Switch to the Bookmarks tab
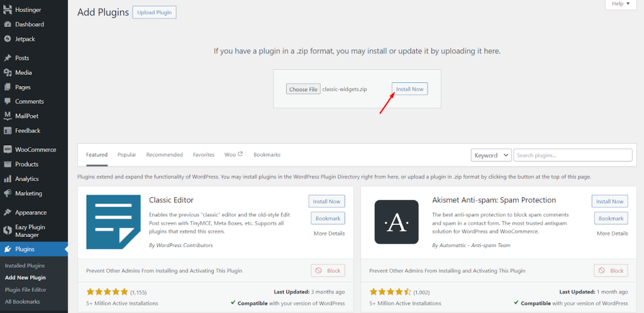Viewport: 644px width, 313px height. [267, 155]
